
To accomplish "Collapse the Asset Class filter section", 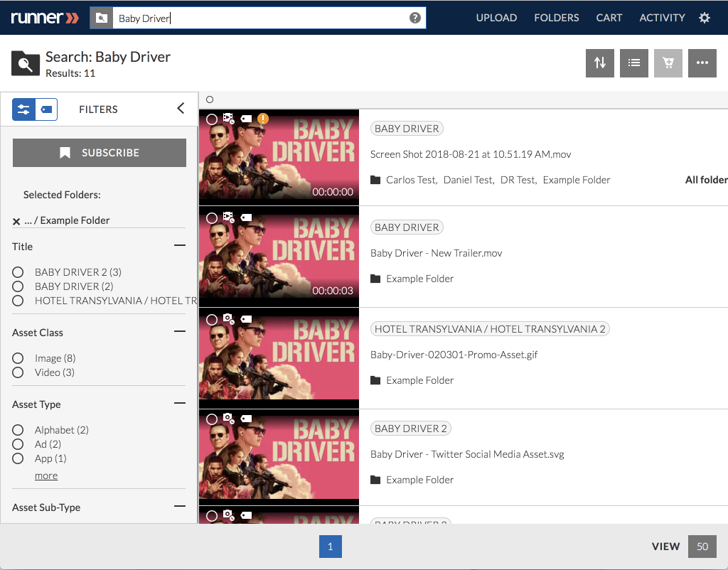I will [180, 331].
